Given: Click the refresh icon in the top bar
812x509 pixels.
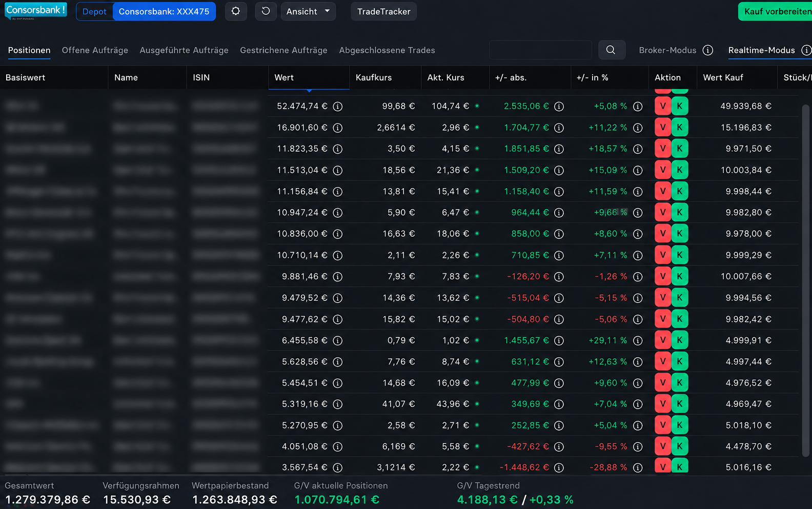Looking at the screenshot, I should pos(266,11).
